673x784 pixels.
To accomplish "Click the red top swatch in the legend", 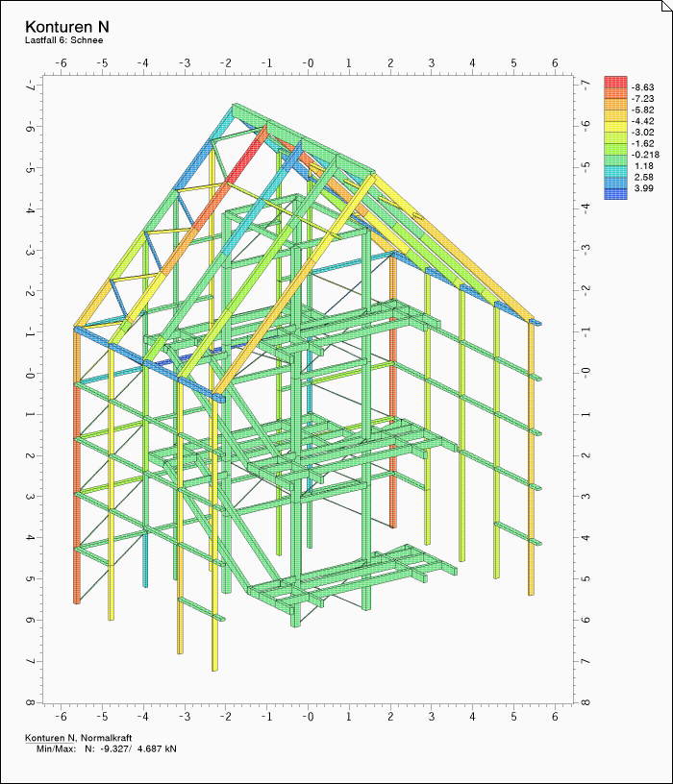I will pos(614,82).
